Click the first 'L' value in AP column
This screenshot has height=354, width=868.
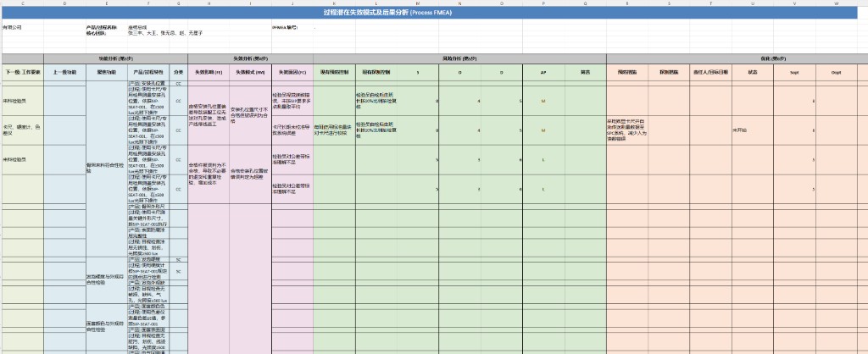[x=543, y=160]
